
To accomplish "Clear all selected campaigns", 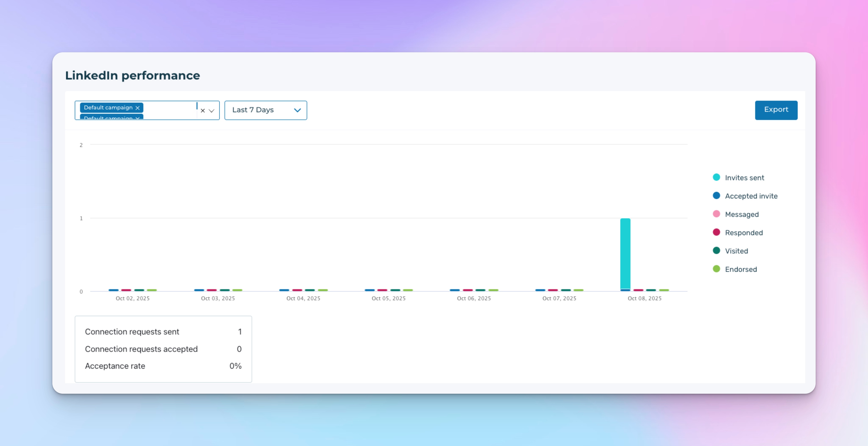I will pos(203,110).
